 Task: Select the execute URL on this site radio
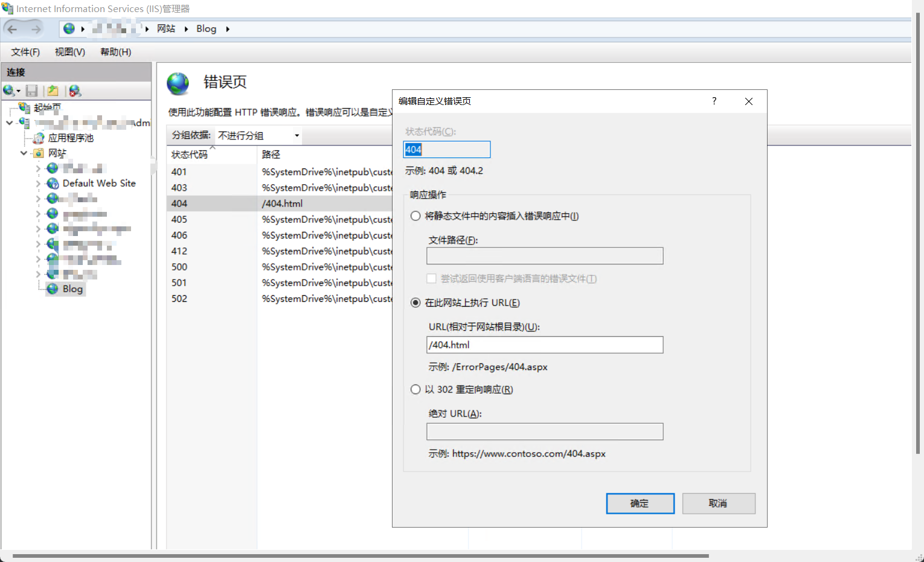pos(415,303)
